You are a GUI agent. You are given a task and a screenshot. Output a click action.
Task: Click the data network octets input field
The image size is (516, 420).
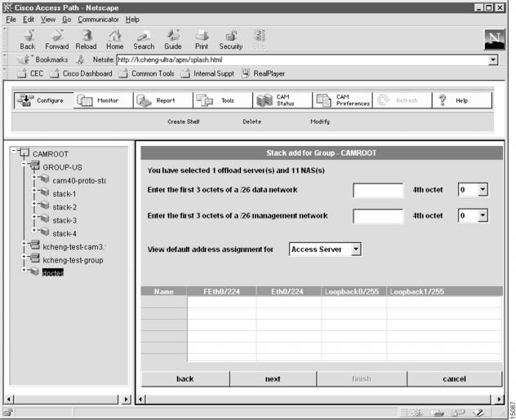[x=378, y=190]
